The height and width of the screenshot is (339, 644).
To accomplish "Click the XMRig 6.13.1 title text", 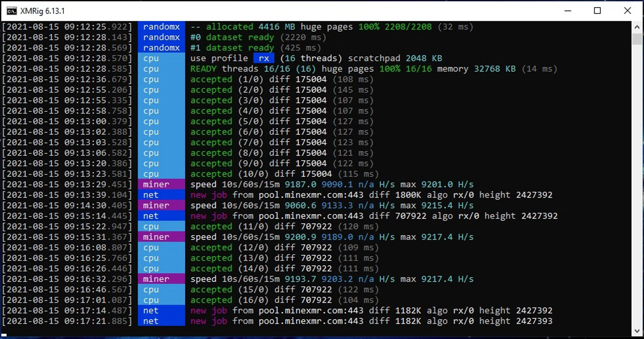I will tap(42, 11).
